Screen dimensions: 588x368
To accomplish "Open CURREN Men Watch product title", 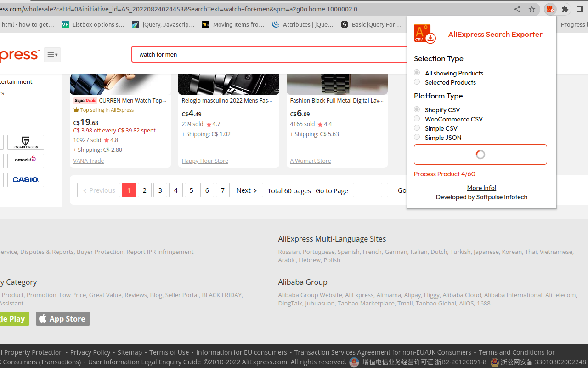I will 133,100.
